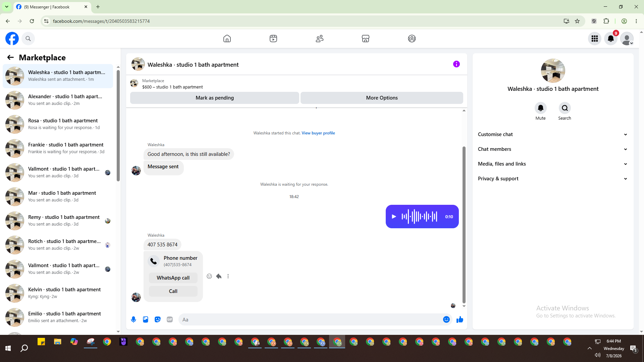Image resolution: width=644 pixels, height=362 pixels.
Task: Open the Facebook menu grid icon
Action: pyautogui.click(x=595, y=39)
